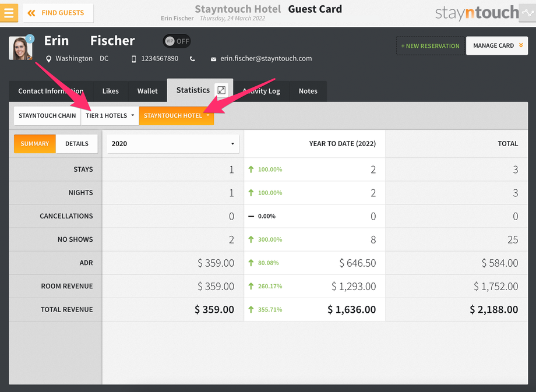Click the green up arrow in ADR row
536x392 pixels.
[251, 263]
